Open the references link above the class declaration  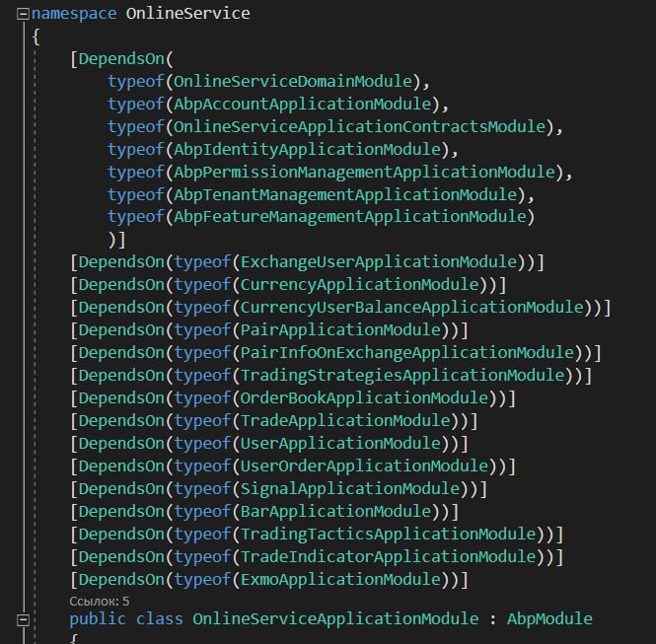(x=100, y=602)
